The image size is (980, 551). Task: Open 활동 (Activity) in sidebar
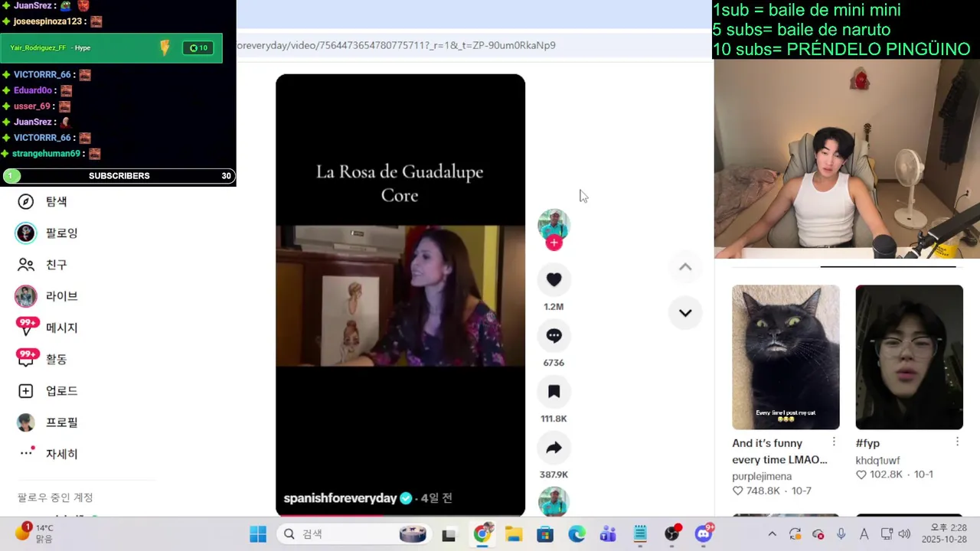point(43,359)
